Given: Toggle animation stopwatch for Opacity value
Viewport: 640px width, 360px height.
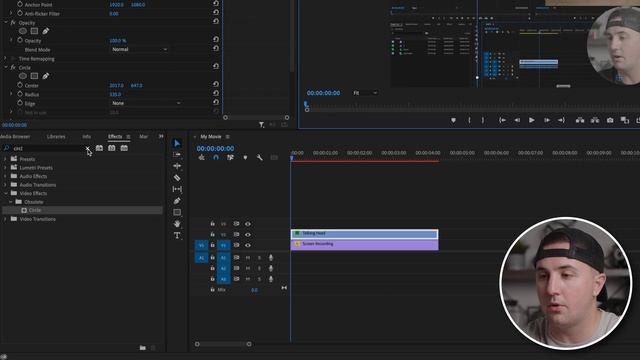Looking at the screenshot, I should tap(20, 40).
